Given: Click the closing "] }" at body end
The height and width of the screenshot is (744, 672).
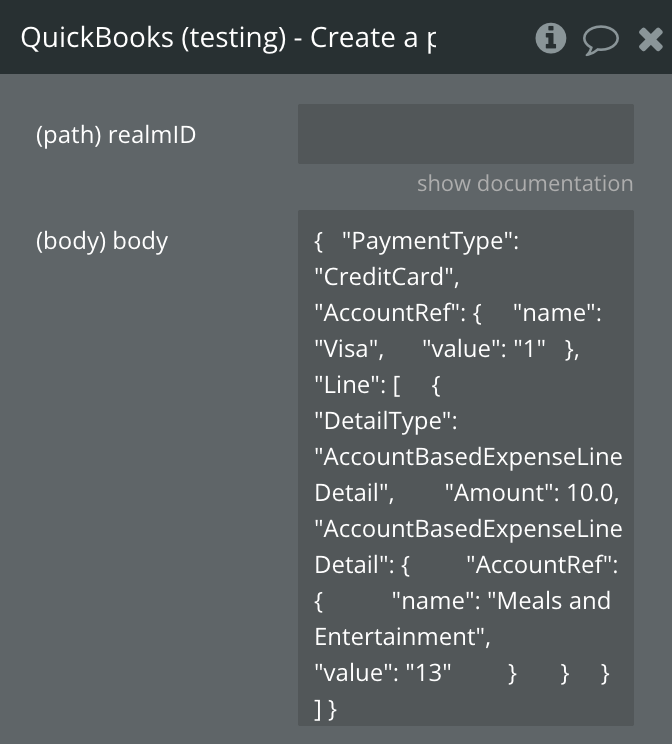Looking at the screenshot, I should (x=326, y=709).
